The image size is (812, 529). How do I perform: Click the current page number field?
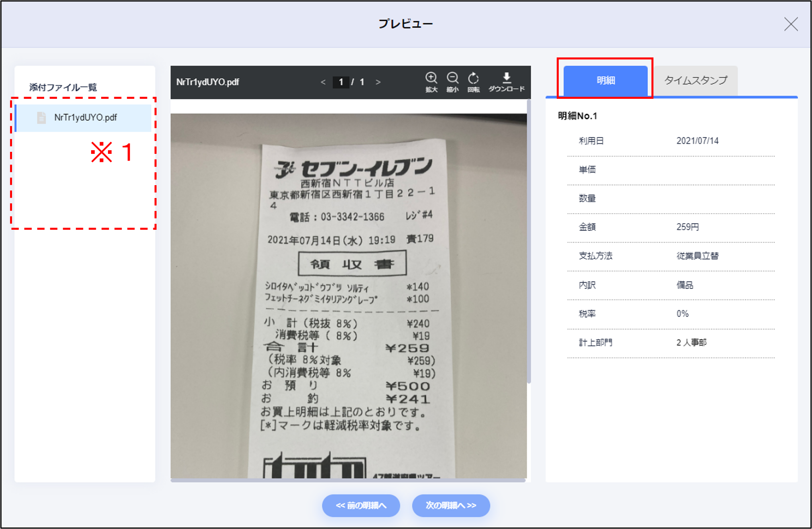click(x=341, y=82)
